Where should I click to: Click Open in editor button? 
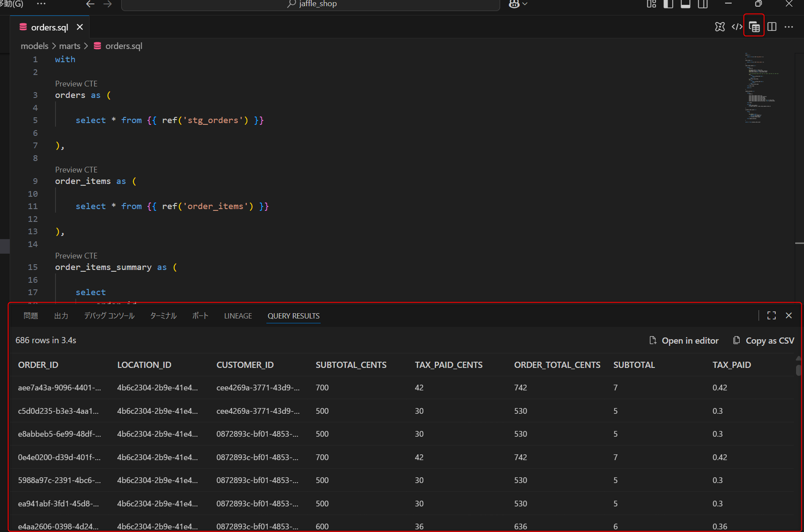click(x=684, y=341)
